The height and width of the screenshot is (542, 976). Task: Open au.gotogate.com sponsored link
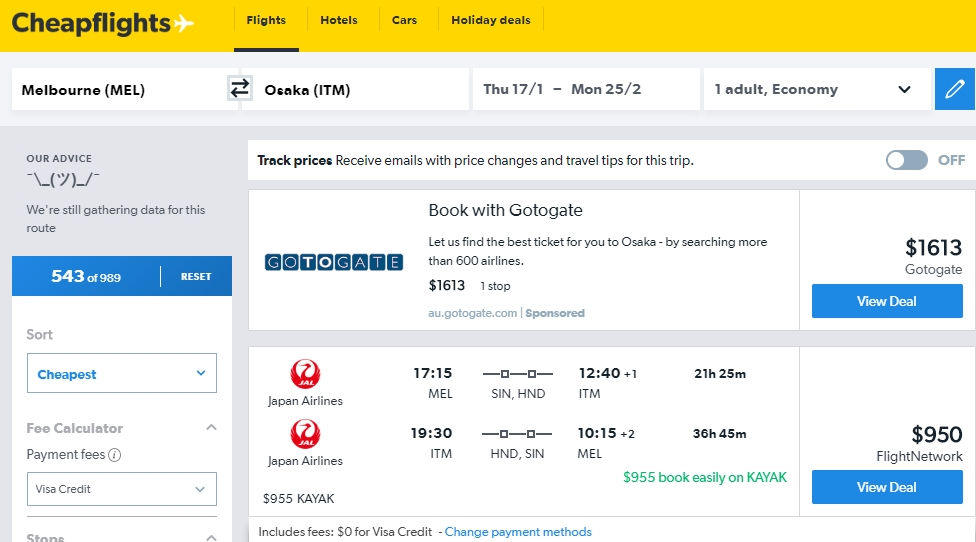(x=472, y=313)
